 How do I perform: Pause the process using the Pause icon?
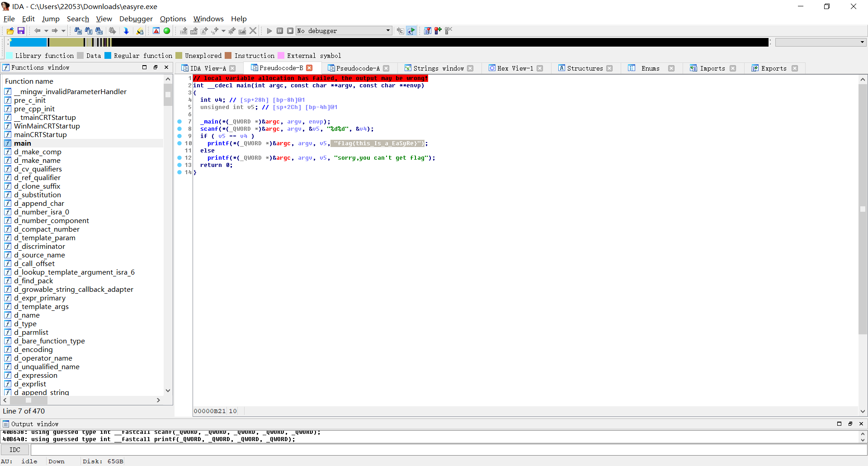click(279, 31)
